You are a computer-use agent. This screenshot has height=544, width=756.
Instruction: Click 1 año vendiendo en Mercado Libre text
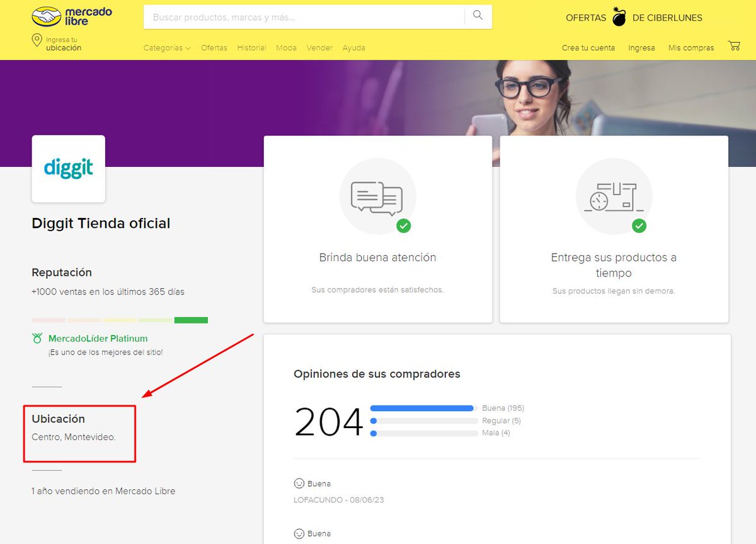coord(103,491)
